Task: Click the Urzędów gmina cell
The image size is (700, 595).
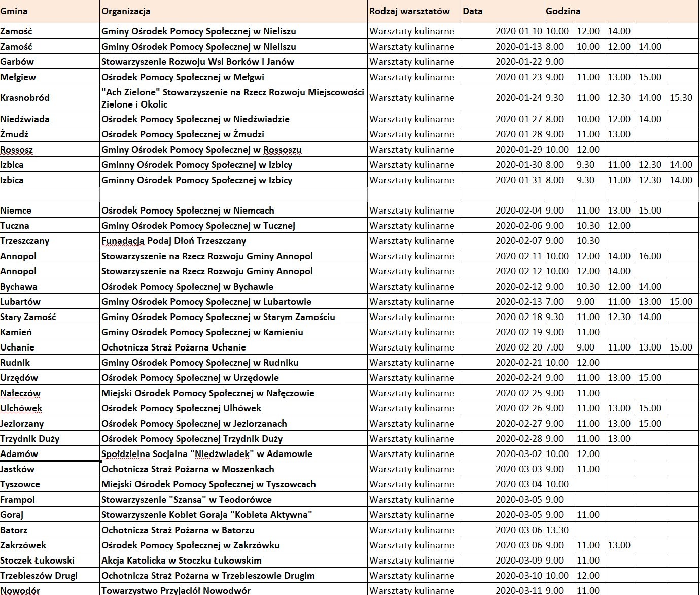Action: click(50, 378)
